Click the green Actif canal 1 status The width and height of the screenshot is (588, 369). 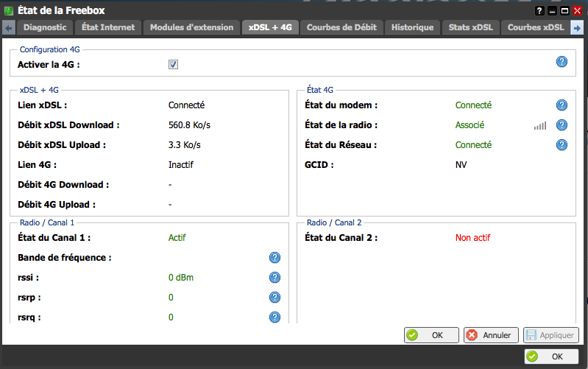(x=177, y=238)
